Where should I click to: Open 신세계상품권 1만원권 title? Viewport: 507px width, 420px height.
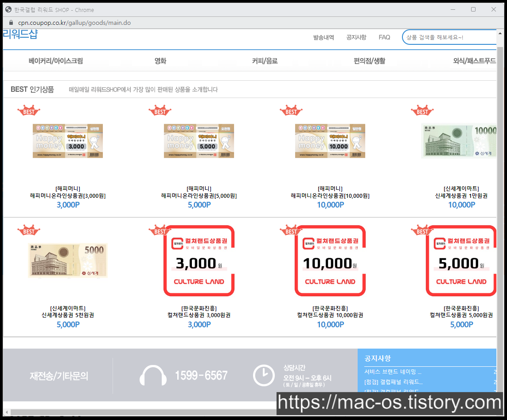click(461, 196)
